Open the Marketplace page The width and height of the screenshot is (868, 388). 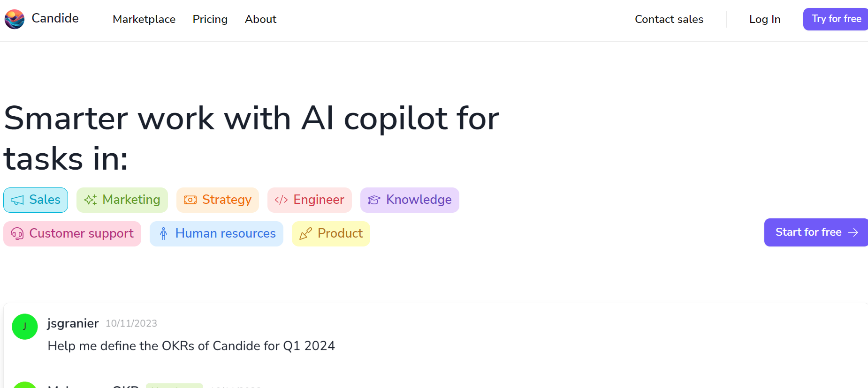click(144, 19)
